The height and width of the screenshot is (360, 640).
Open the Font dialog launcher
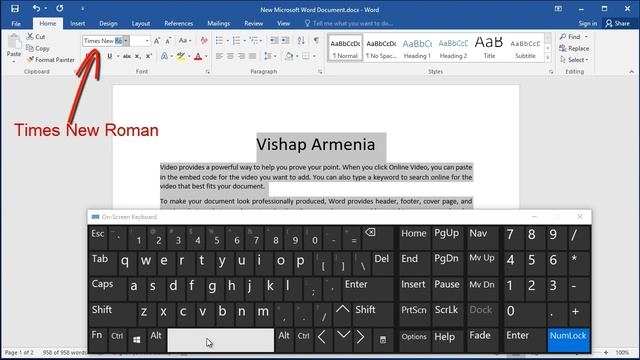(208, 72)
